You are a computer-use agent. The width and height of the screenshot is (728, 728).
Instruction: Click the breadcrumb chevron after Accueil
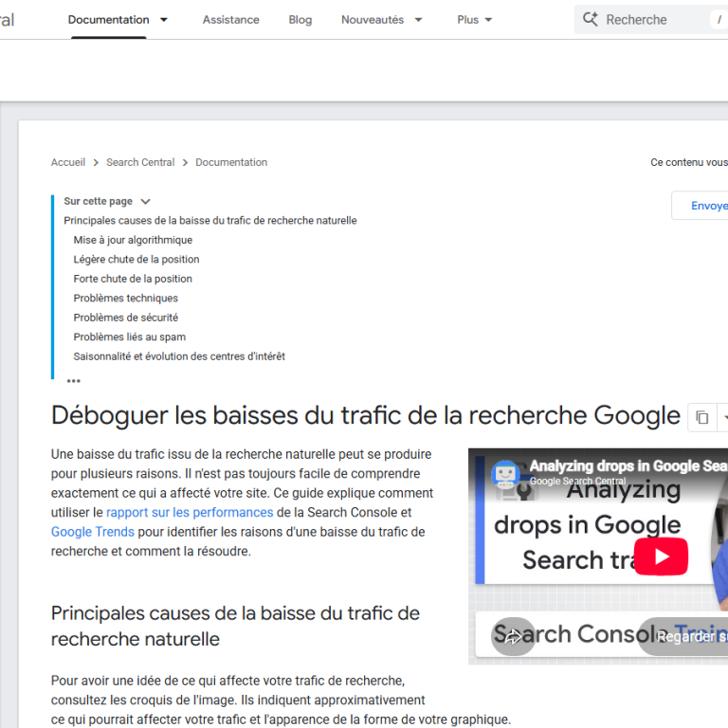pos(96,162)
